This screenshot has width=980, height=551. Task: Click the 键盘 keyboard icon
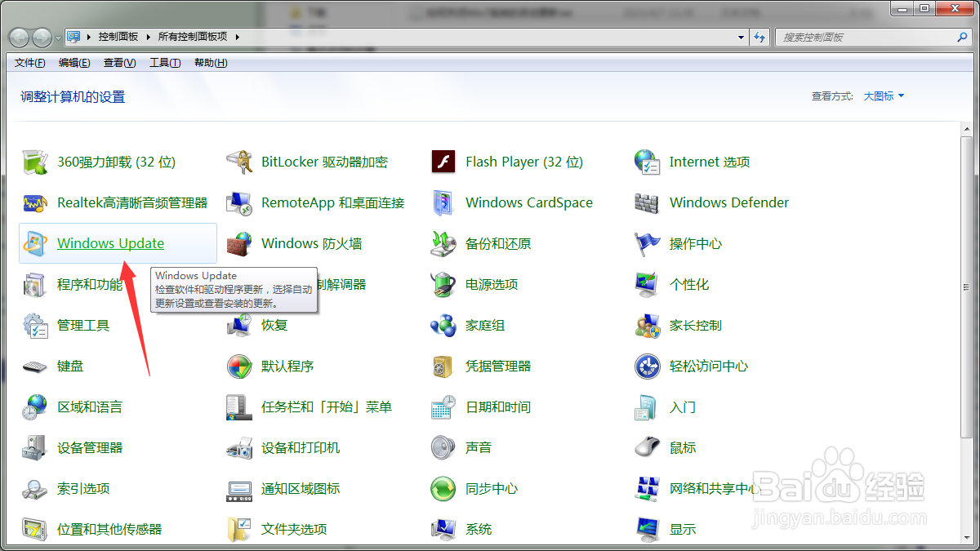click(x=35, y=366)
